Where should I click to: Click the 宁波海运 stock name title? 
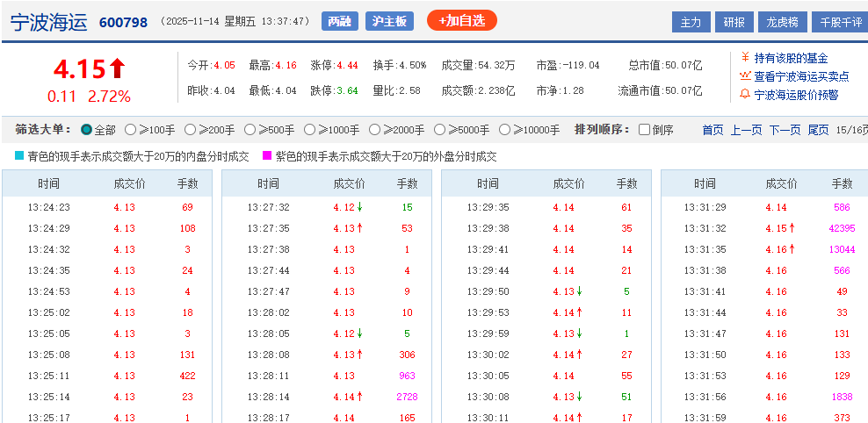click(x=48, y=22)
